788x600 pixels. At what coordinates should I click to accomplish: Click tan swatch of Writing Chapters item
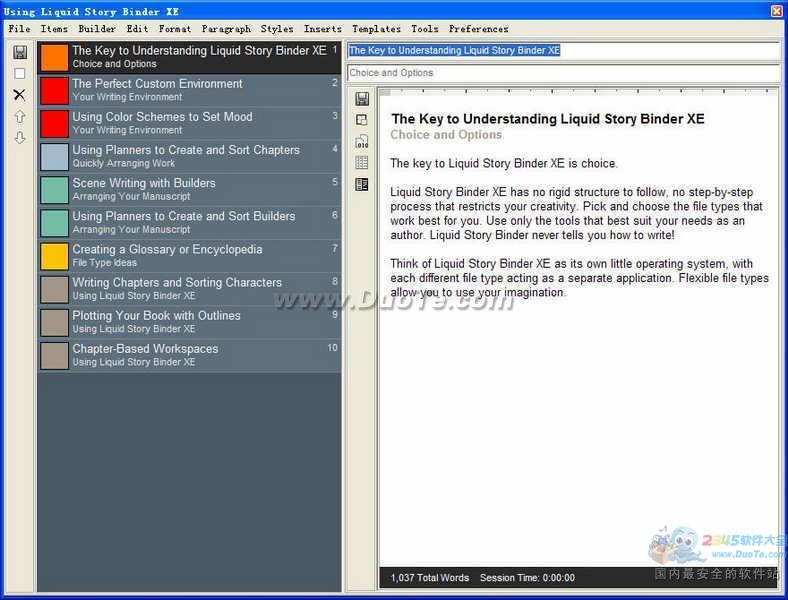click(x=54, y=289)
